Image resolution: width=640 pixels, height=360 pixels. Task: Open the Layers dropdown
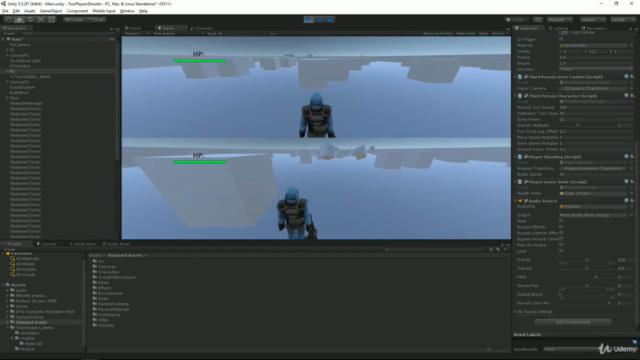pyautogui.click(x=592, y=20)
